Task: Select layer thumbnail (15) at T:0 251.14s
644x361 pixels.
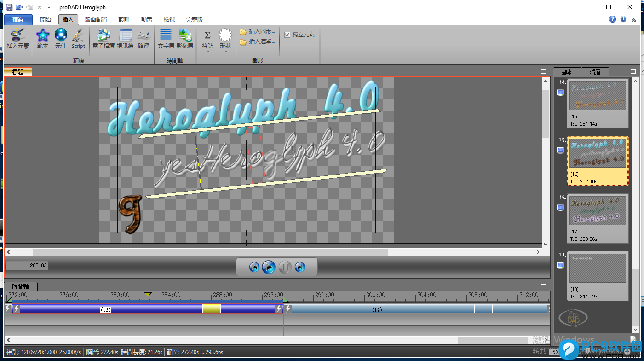Action: pos(598,103)
